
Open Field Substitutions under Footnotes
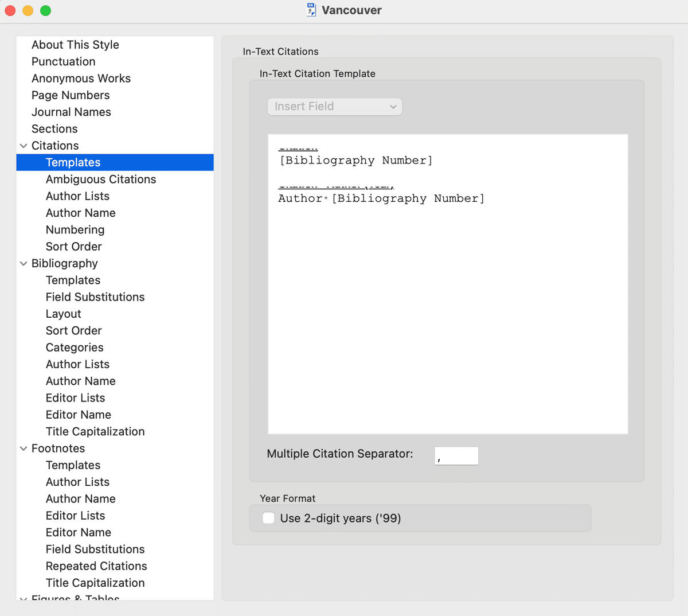pyautogui.click(x=95, y=549)
